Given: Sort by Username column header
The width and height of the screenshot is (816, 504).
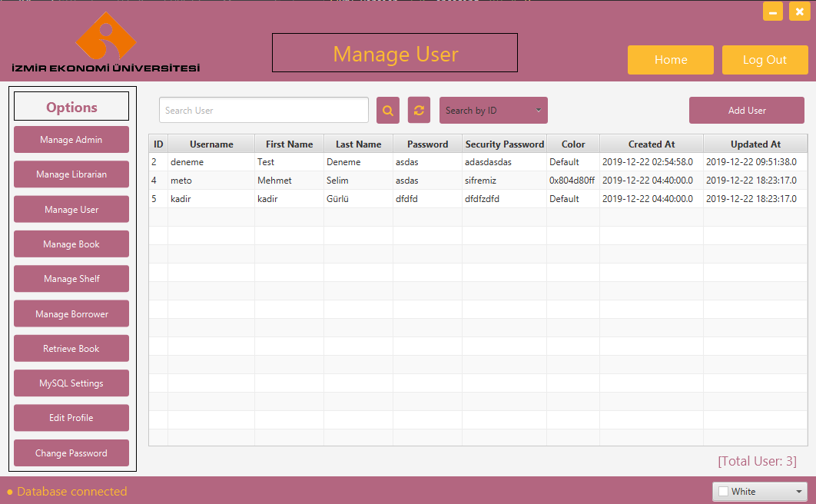Looking at the screenshot, I should point(211,144).
